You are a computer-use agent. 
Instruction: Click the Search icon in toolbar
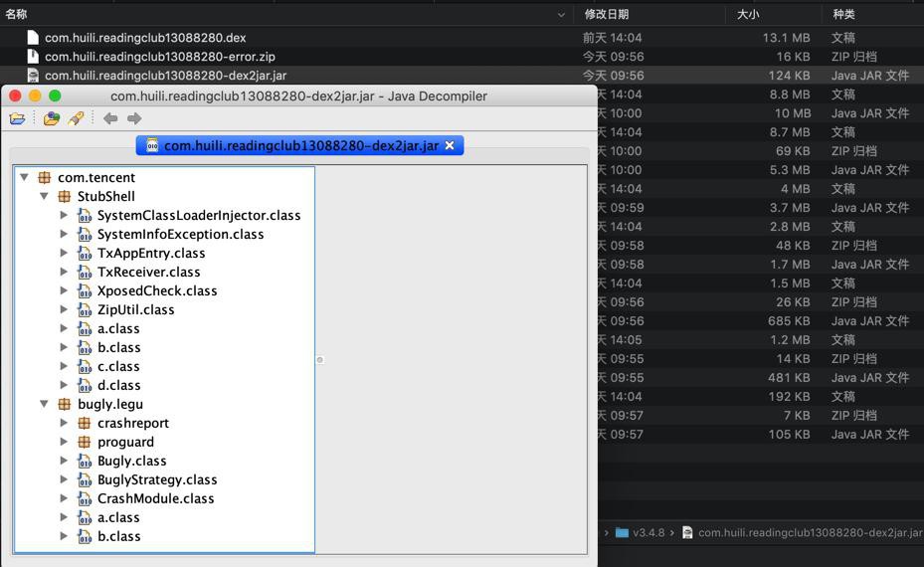[76, 118]
